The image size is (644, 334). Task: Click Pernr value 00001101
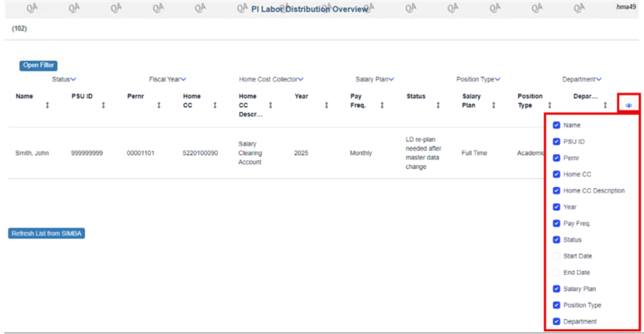pos(140,153)
